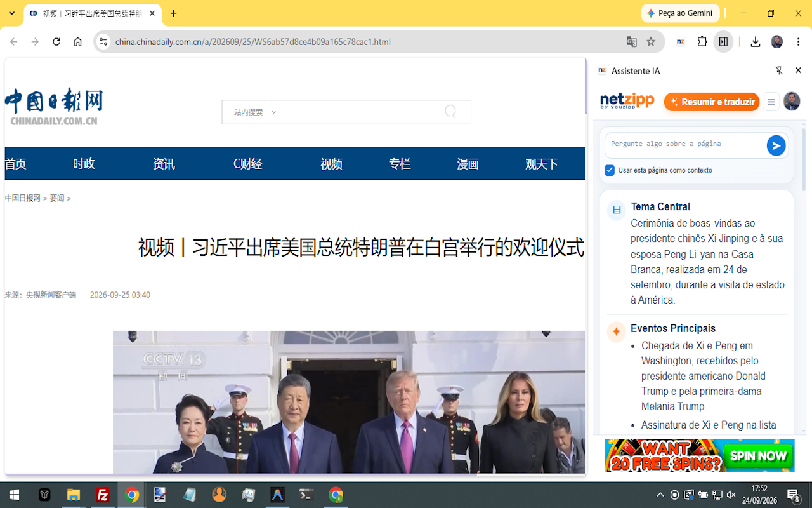This screenshot has height=508, width=812.
Task: Open the Extensions puzzle icon
Action: (702, 42)
